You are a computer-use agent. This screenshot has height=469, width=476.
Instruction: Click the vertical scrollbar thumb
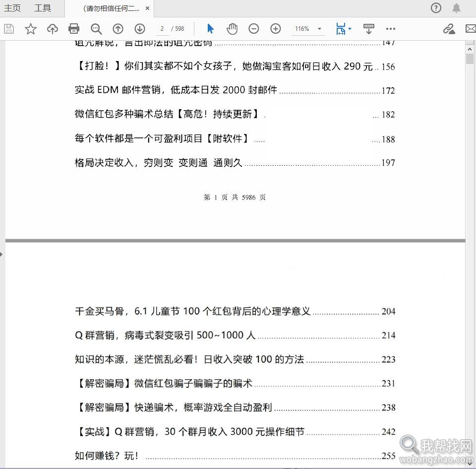[x=470, y=59]
